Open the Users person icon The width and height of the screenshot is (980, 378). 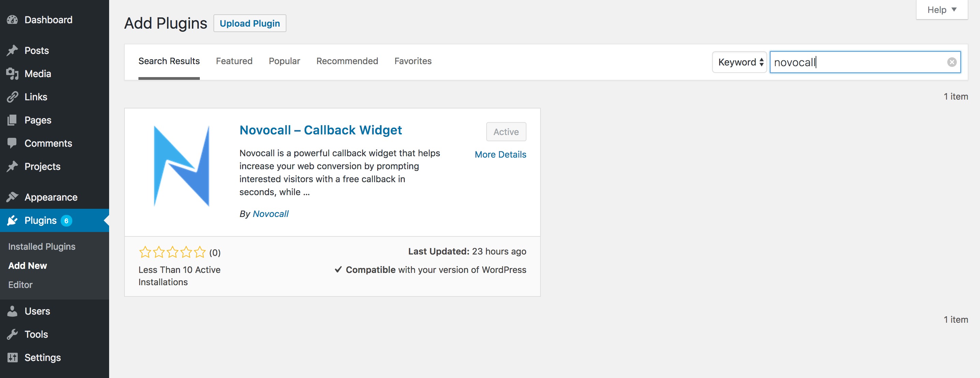coord(12,311)
